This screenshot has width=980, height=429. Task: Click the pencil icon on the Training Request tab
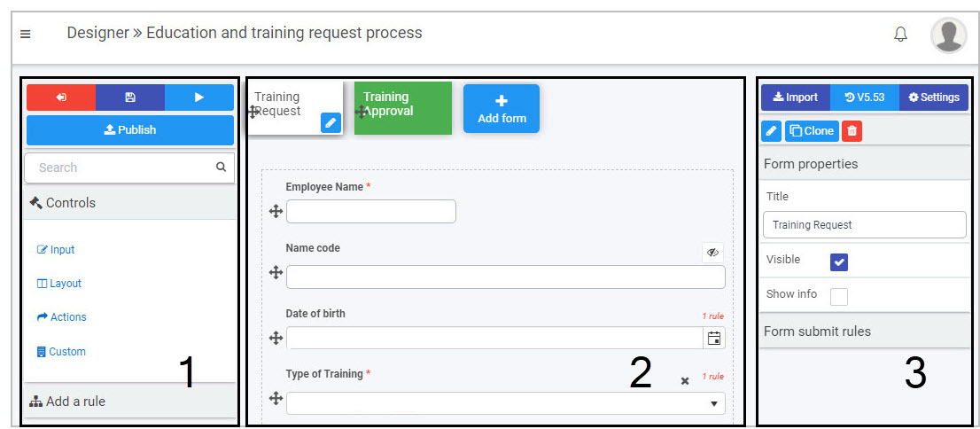(x=331, y=123)
